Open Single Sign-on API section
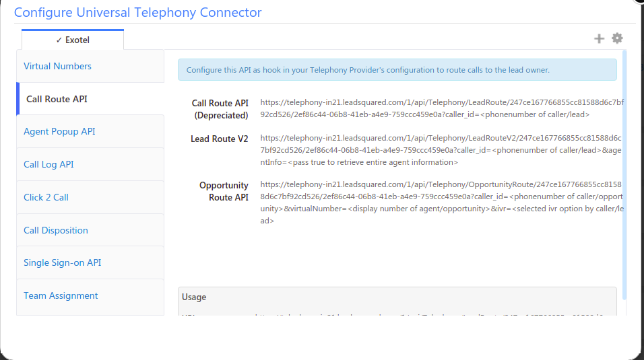644x360 pixels. coord(90,262)
